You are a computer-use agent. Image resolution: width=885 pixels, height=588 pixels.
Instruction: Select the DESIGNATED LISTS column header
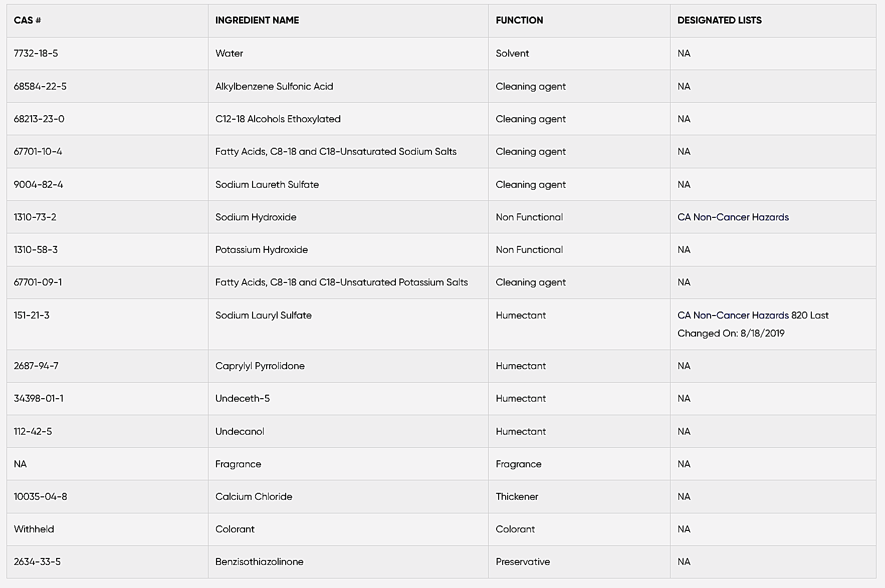point(719,21)
